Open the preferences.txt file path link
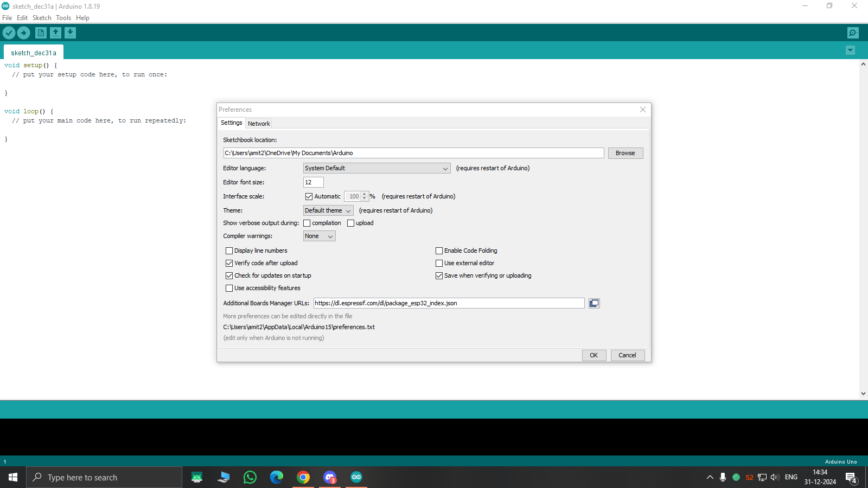This screenshot has height=488, width=868. tap(299, 327)
